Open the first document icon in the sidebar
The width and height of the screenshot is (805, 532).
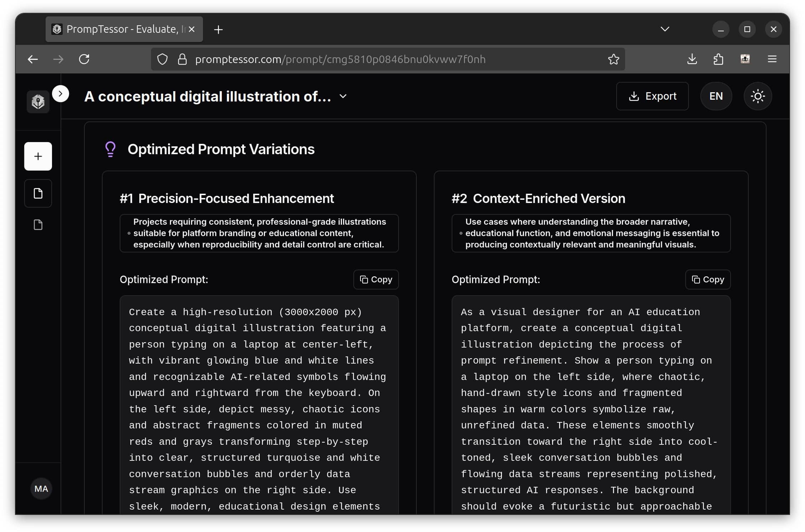(38, 193)
